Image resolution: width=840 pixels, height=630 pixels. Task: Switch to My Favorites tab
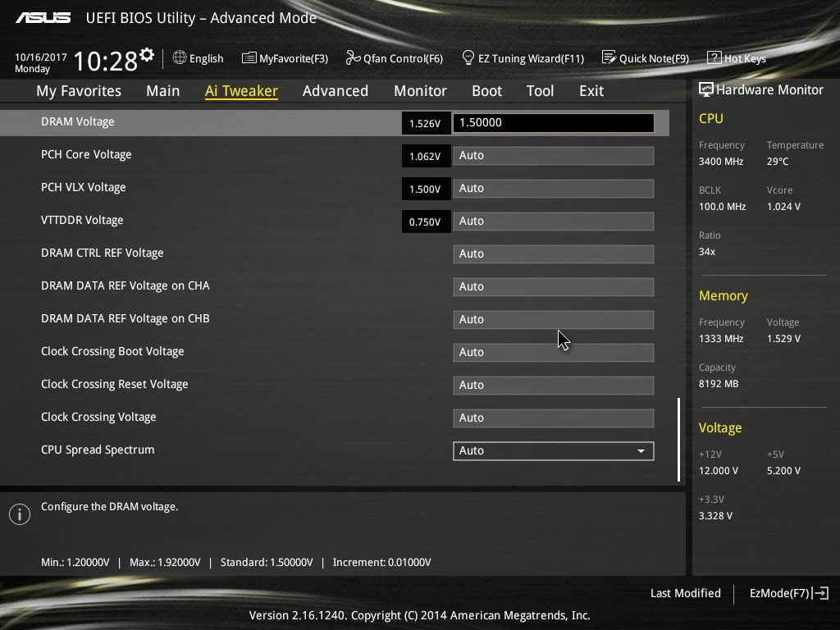79,91
